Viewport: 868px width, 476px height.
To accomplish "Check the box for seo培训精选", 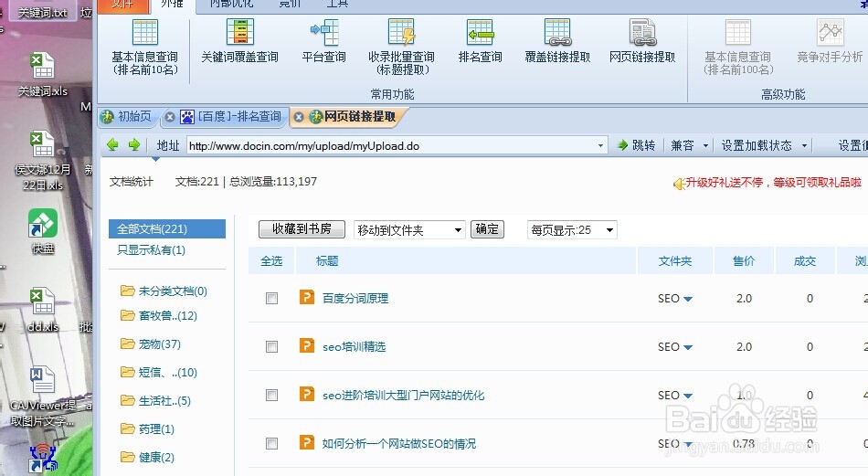I will (271, 346).
